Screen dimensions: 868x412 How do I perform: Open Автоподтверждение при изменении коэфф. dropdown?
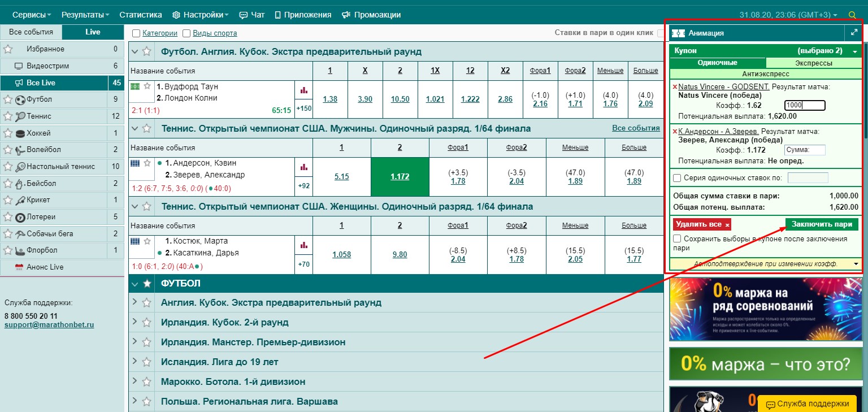click(856, 263)
